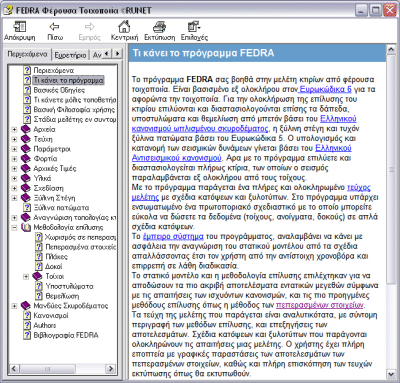This screenshot has width=400, height=383.
Task: Click the Αρχεία book icon
Action: pos(26,129)
